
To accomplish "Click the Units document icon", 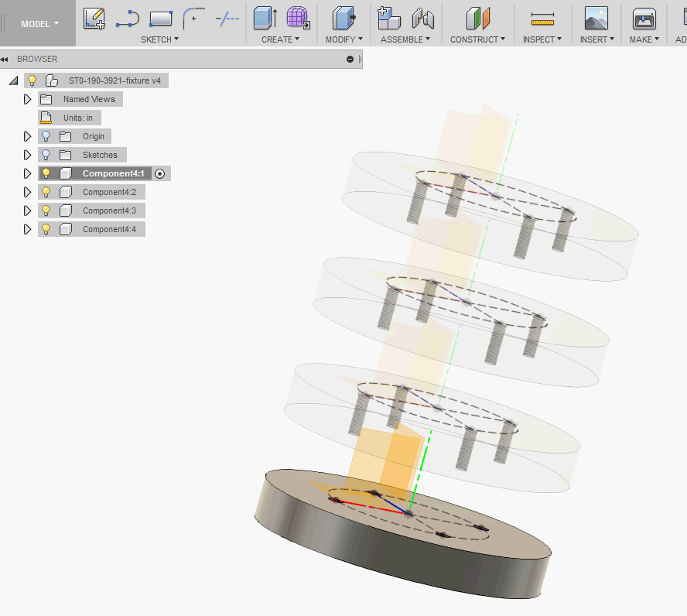I will click(x=46, y=118).
